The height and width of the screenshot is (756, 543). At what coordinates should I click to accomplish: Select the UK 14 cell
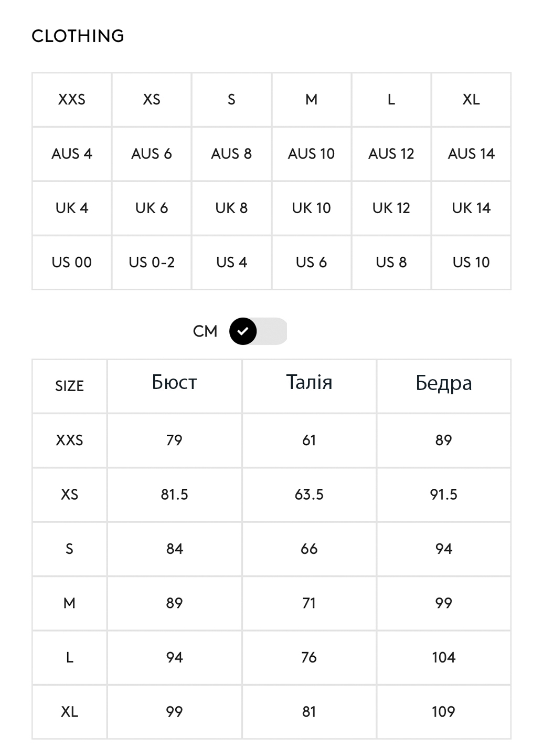click(x=471, y=208)
